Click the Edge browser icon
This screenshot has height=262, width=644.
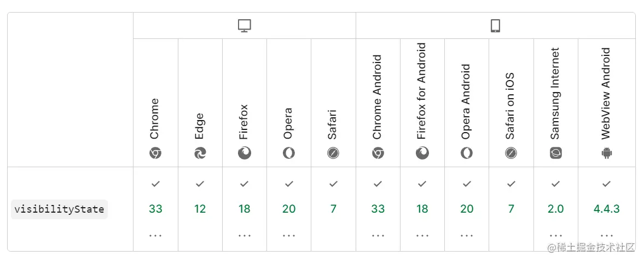click(200, 153)
